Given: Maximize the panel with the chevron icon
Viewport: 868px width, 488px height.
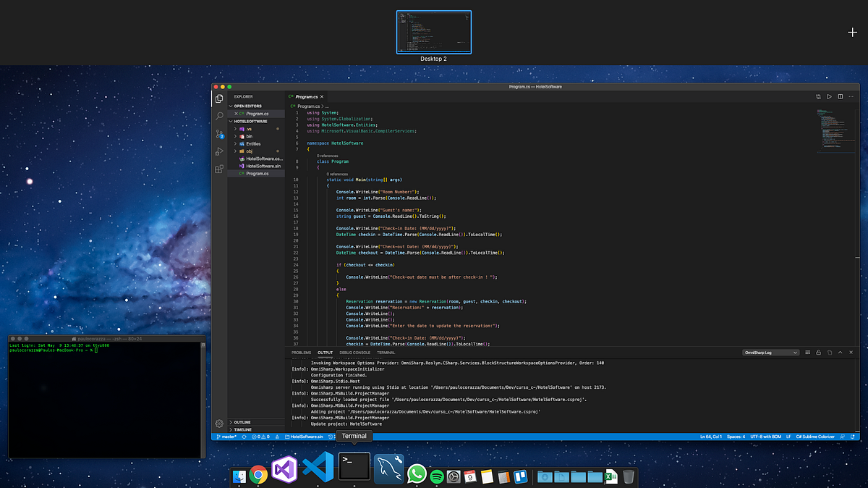Looking at the screenshot, I should point(840,353).
